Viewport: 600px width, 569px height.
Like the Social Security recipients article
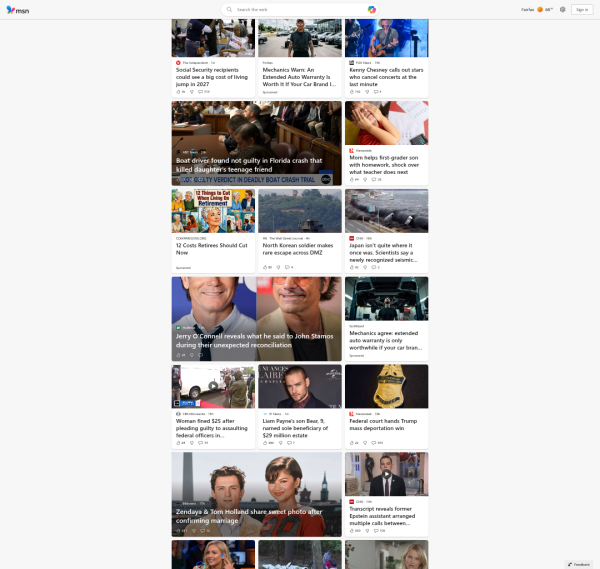(178, 92)
